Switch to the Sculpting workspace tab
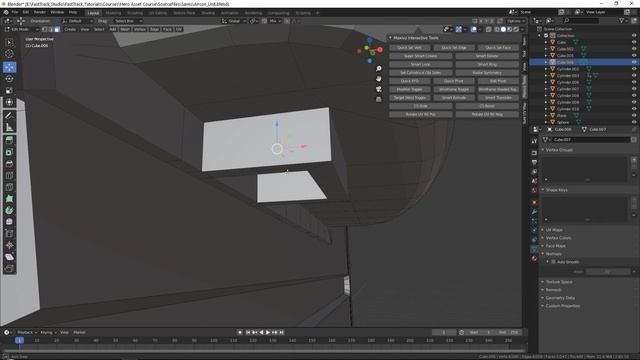 pos(135,13)
